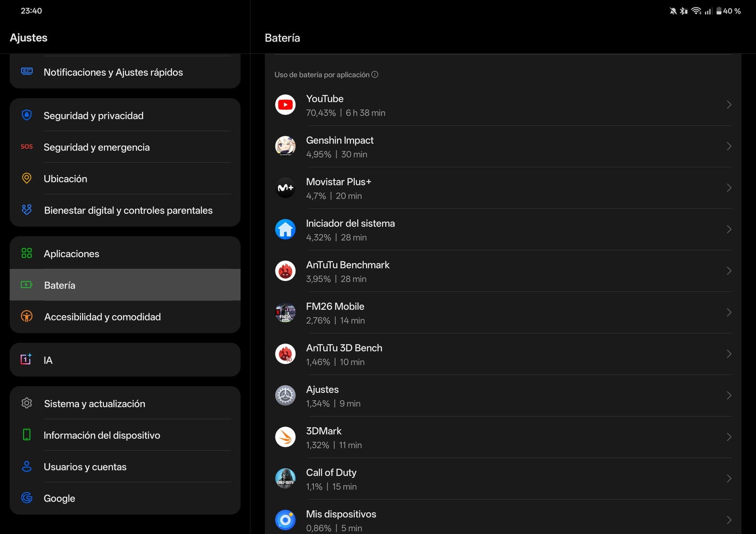This screenshot has height=534, width=756.
Task: Tap the 3DMark app icon
Action: click(x=285, y=437)
